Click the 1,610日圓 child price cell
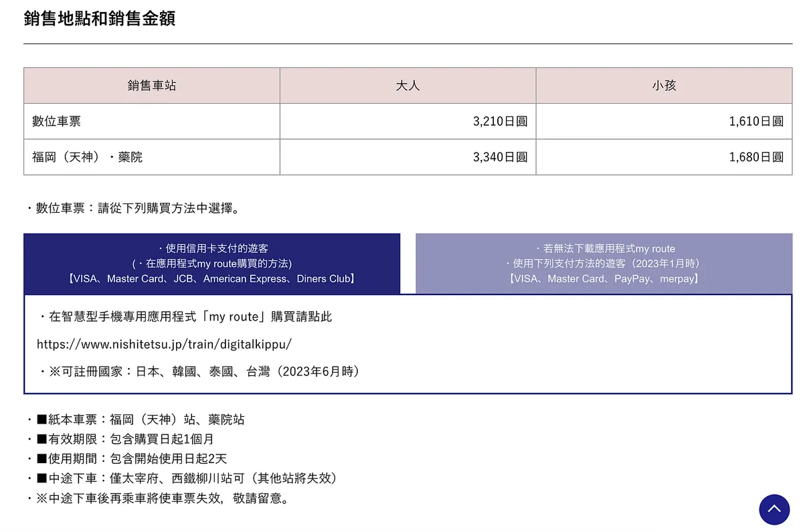The width and height of the screenshot is (803, 532). (755, 121)
